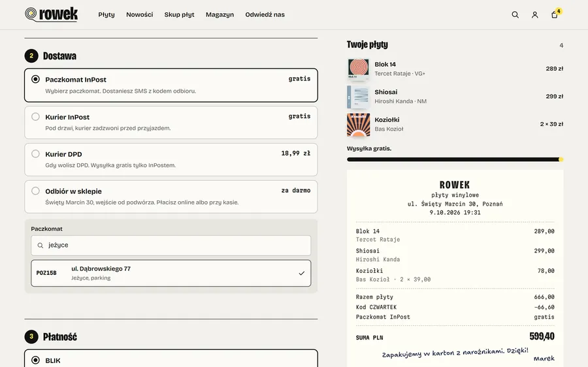The height and width of the screenshot is (367, 588).
Task: Select Kurier InPost radio button
Action: (x=35, y=117)
